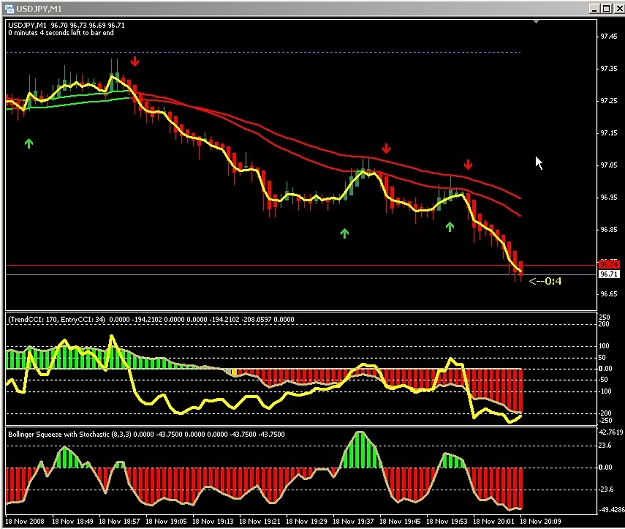Screen dimensions: 625x529
Task: Click the '18 Nov 2008' time axis label
Action: [25, 521]
